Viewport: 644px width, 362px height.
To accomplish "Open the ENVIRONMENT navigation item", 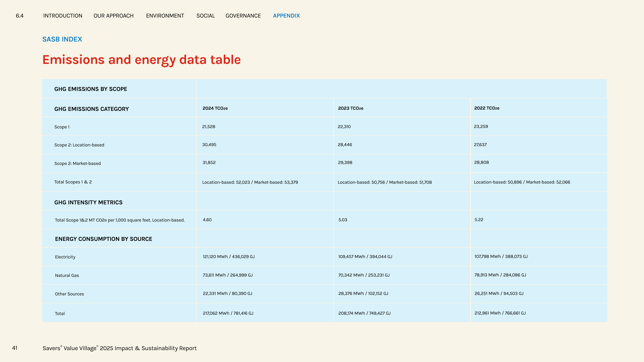I will [x=165, y=16].
